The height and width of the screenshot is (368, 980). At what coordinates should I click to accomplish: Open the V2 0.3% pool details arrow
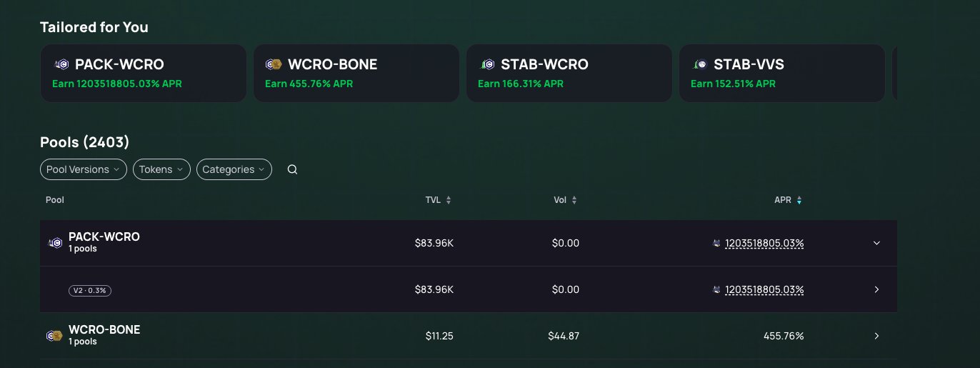coord(876,289)
